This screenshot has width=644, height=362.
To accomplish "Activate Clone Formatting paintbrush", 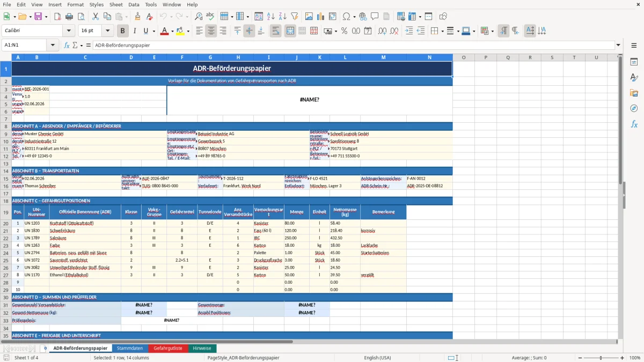I will coord(137,17).
